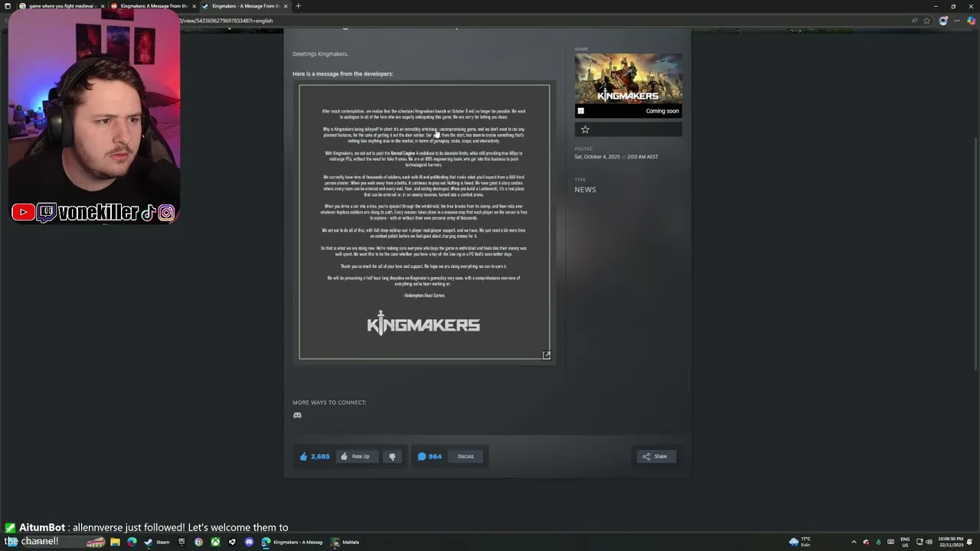Click the ENG US language indicator

(905, 542)
